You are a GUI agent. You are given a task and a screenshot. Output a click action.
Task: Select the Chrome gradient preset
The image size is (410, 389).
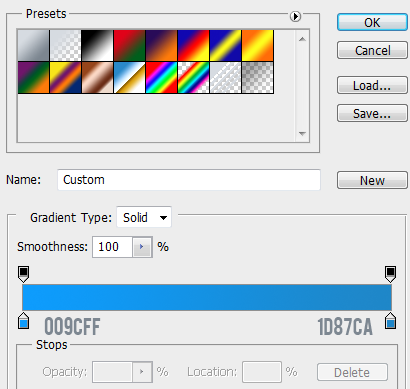(129, 77)
